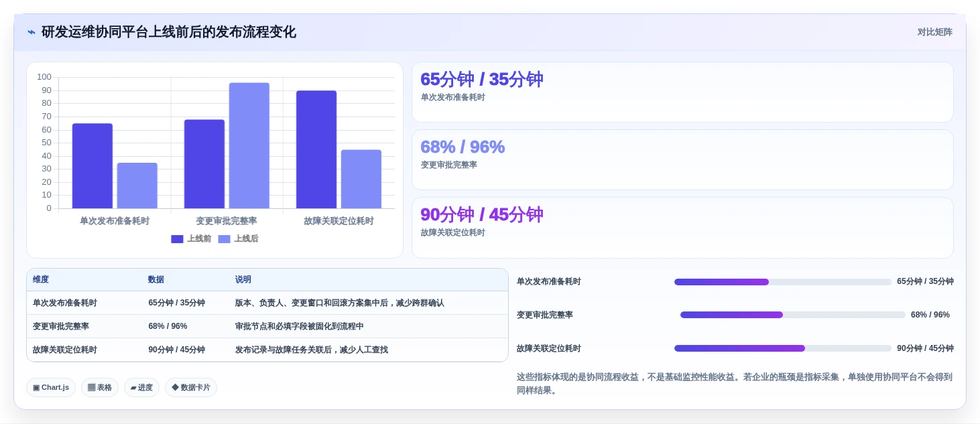Click the 上线后 light blue legend swatch
980x424 pixels.
coord(224,239)
